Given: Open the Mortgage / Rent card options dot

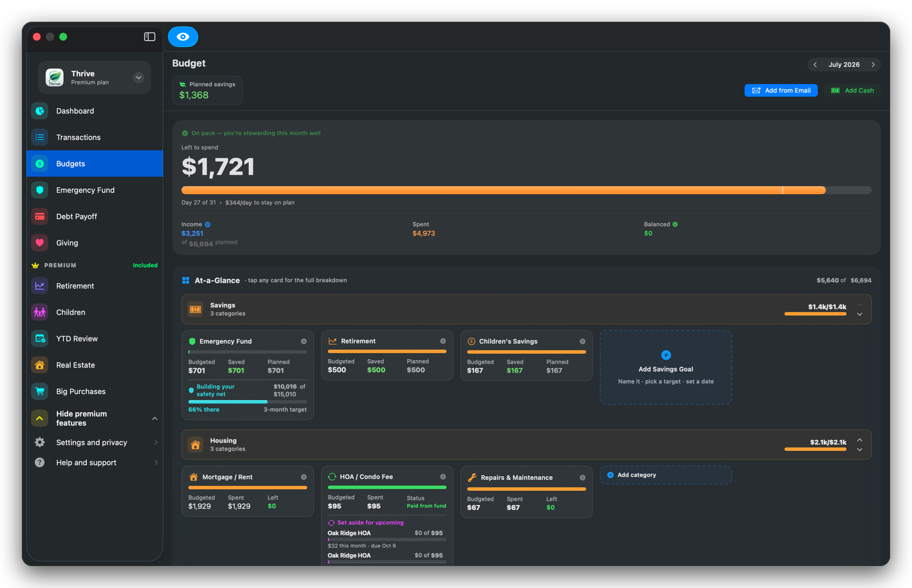Looking at the screenshot, I should (x=304, y=477).
